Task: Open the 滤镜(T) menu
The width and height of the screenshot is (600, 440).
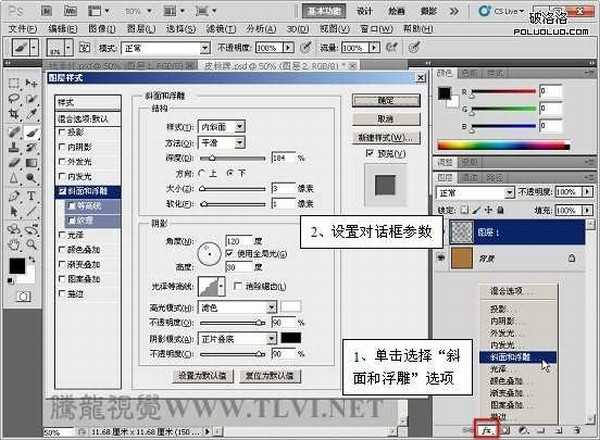Action: tap(221, 29)
